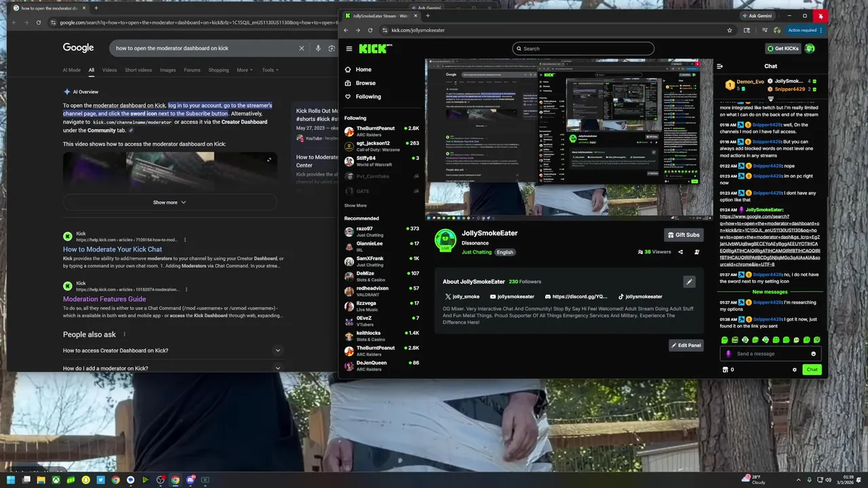Open chat settings gear icon
This screenshot has width=868, height=488.
[795, 370]
